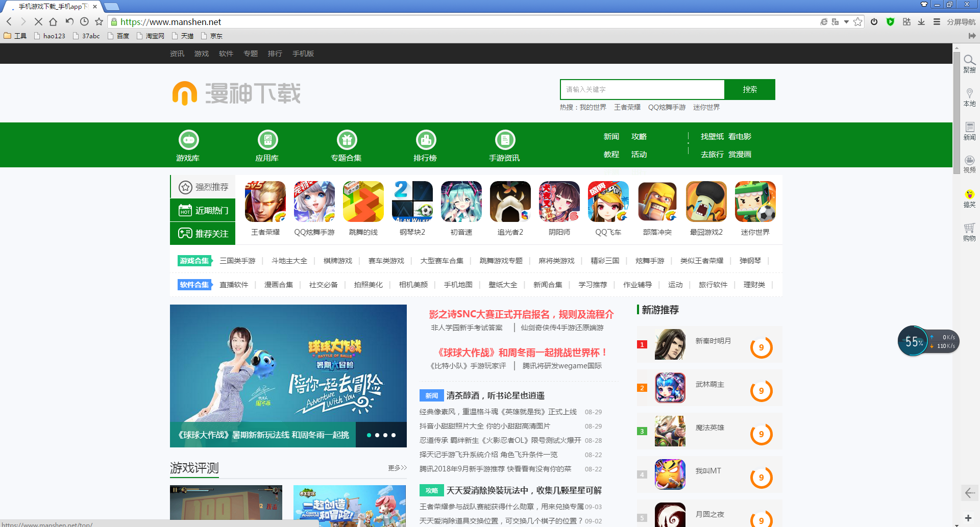Image resolution: width=980 pixels, height=527 pixels.
Task: Select the 近期热门 tab
Action: pos(203,210)
